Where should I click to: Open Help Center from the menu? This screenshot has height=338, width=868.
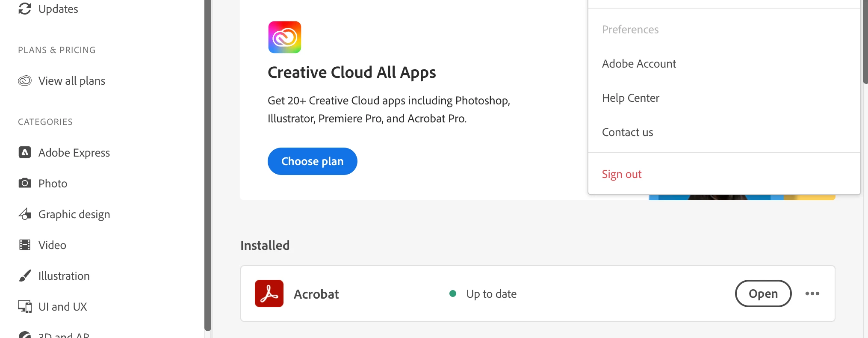click(x=631, y=98)
